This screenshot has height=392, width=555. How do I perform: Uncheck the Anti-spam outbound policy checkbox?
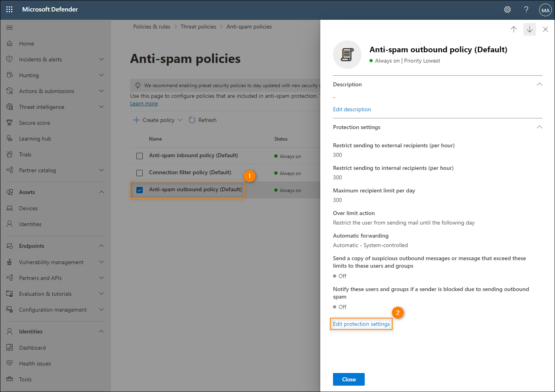tap(140, 190)
